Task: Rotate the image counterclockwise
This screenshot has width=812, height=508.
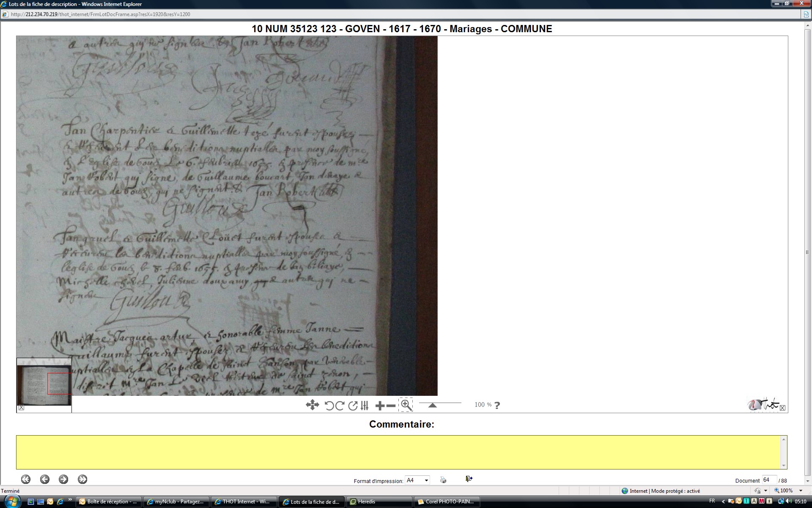Action: (x=329, y=406)
